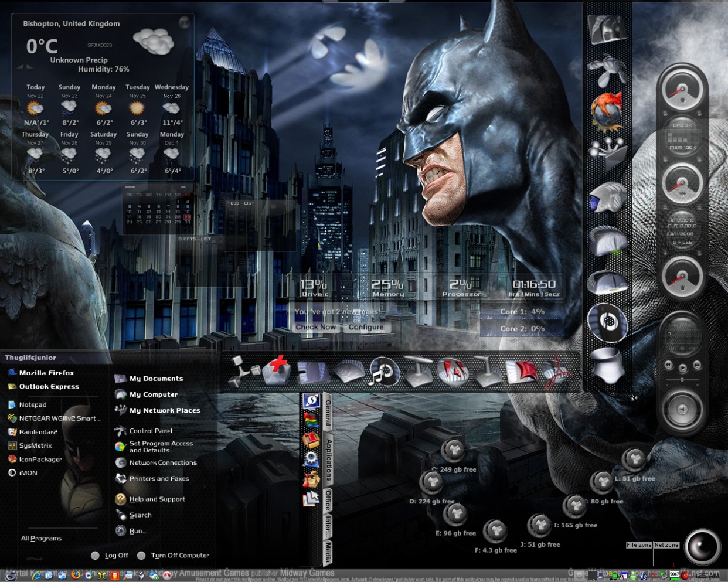Open the E: 96 gb free drive icon
The image size is (728, 582).
[x=455, y=515]
